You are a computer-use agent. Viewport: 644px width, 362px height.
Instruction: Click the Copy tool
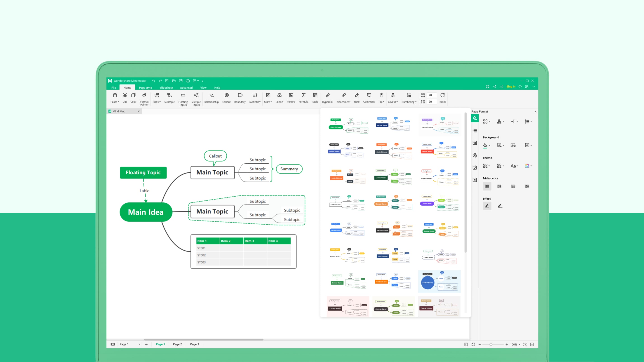coord(133,98)
